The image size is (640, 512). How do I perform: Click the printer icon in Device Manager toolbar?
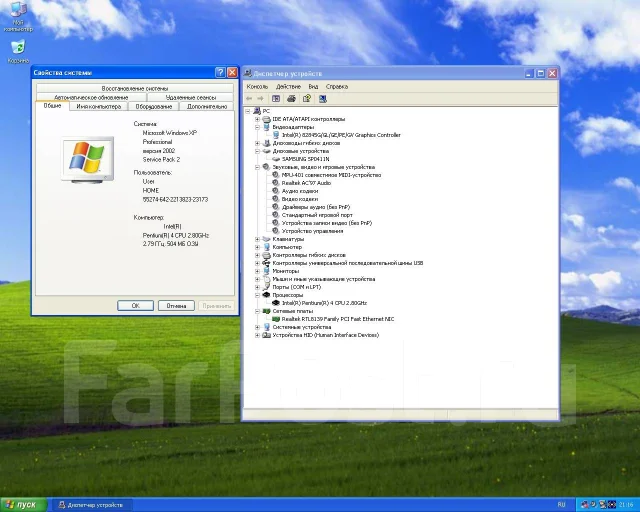[x=291, y=98]
